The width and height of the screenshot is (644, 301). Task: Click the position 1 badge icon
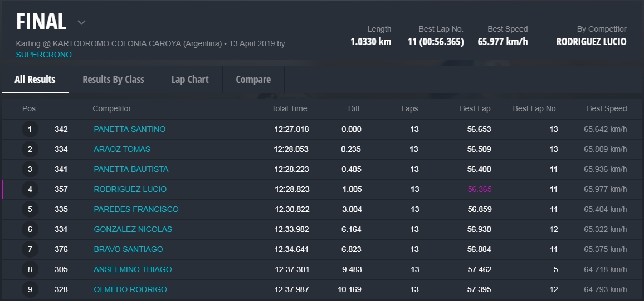point(30,130)
